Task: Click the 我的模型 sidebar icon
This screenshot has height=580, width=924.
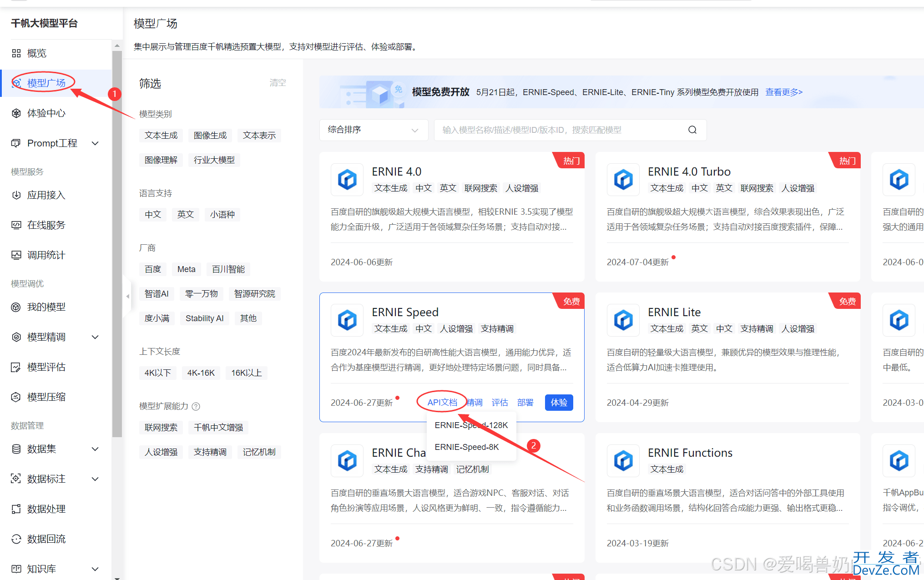Action: pyautogui.click(x=16, y=307)
